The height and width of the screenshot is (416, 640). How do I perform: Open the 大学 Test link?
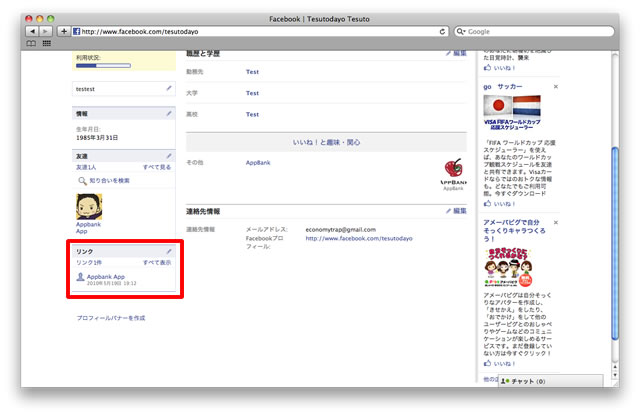tap(252, 93)
